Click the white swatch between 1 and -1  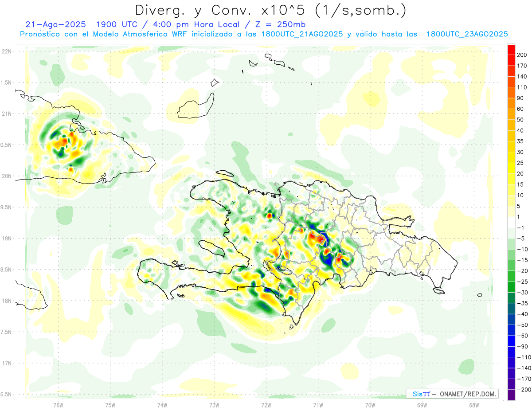tap(512, 222)
